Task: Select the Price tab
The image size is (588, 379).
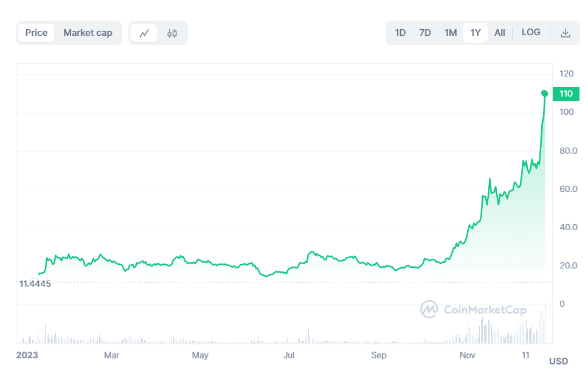Action: [x=36, y=33]
